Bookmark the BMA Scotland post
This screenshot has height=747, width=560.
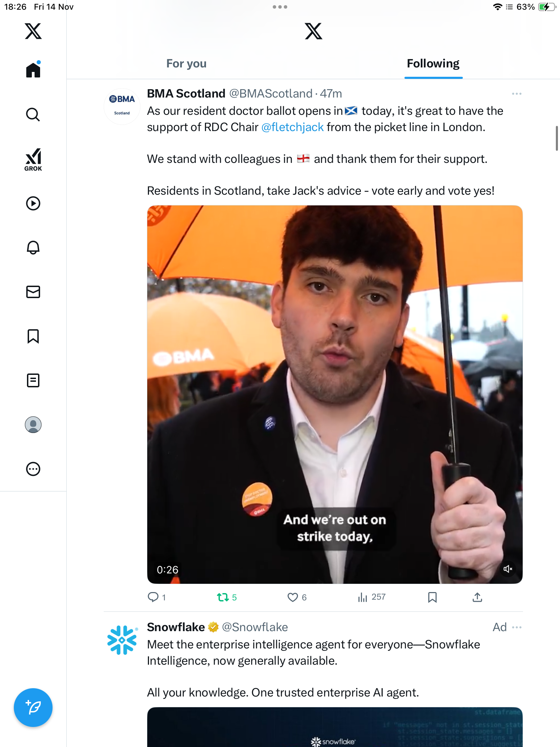pyautogui.click(x=432, y=597)
